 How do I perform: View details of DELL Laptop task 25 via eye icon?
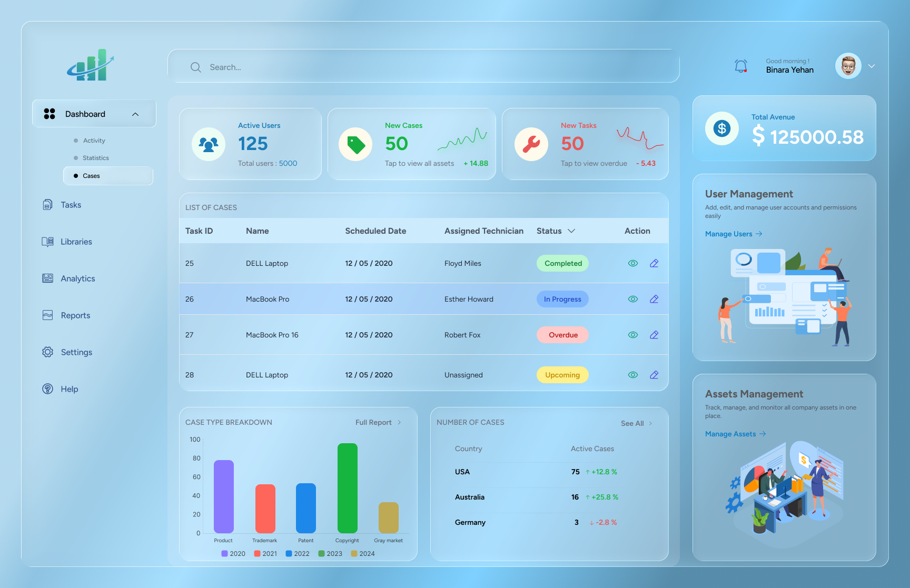coord(632,263)
